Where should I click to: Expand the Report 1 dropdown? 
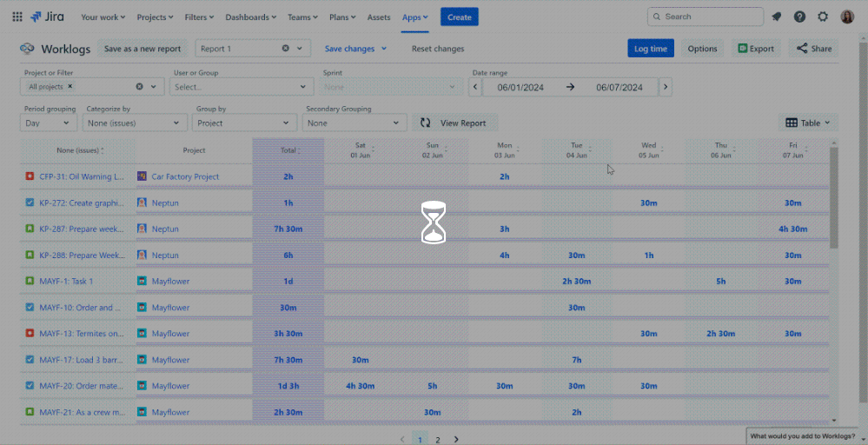tap(300, 48)
